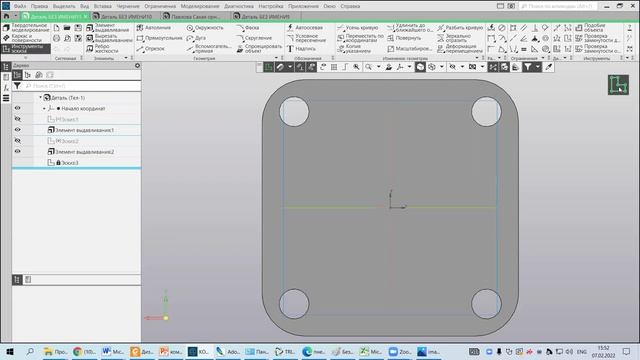Select Инструменты эскиза toolset
This screenshot has height=360, width=640.
(26, 49)
